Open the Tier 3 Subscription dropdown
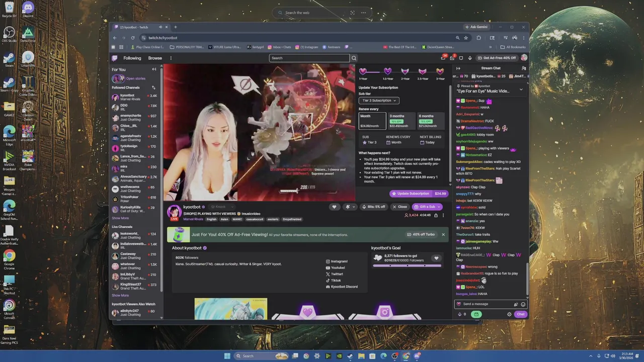The image size is (644, 362). pos(379,101)
